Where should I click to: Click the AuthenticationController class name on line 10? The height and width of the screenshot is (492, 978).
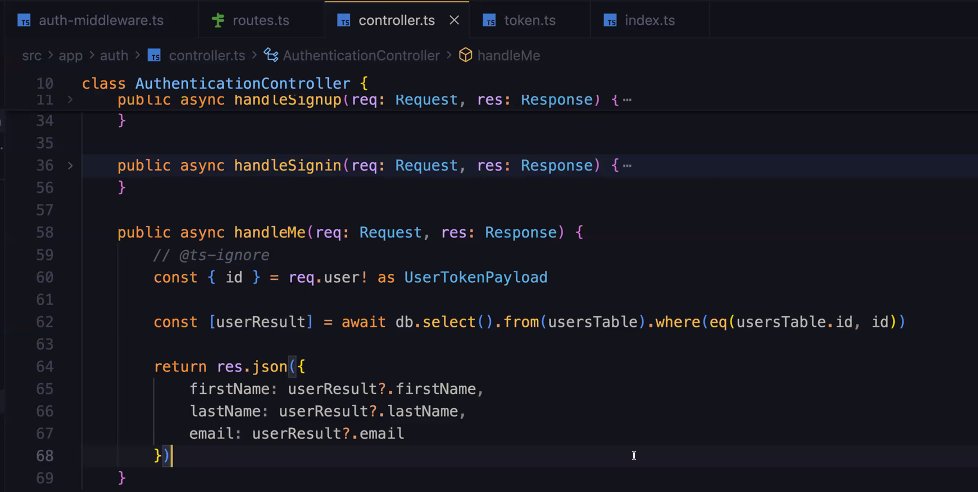coord(243,84)
